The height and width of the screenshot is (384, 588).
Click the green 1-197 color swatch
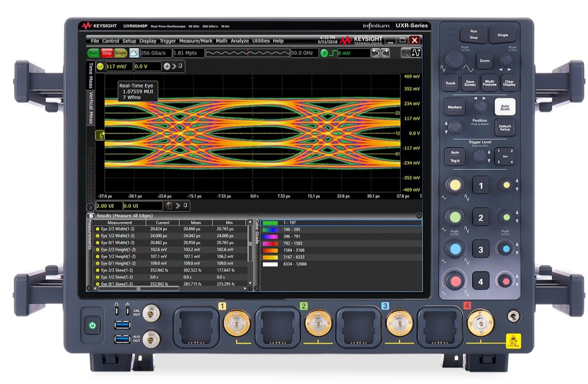point(270,223)
